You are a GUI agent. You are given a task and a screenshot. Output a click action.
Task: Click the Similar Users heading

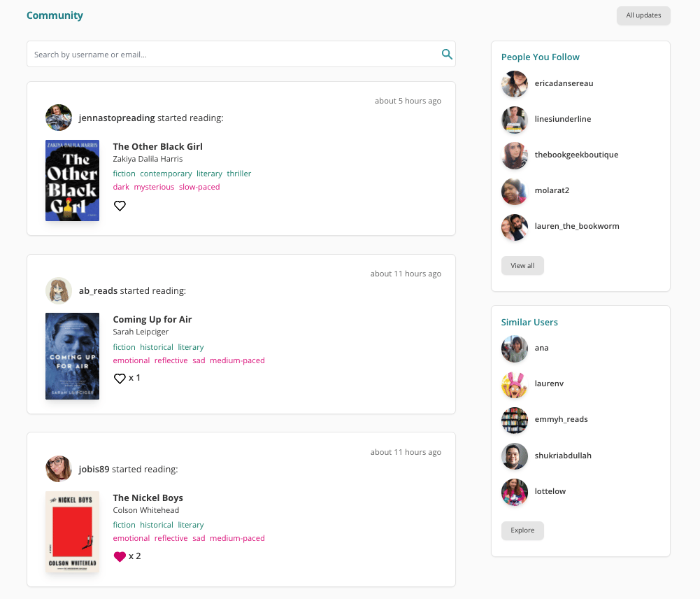tap(529, 322)
